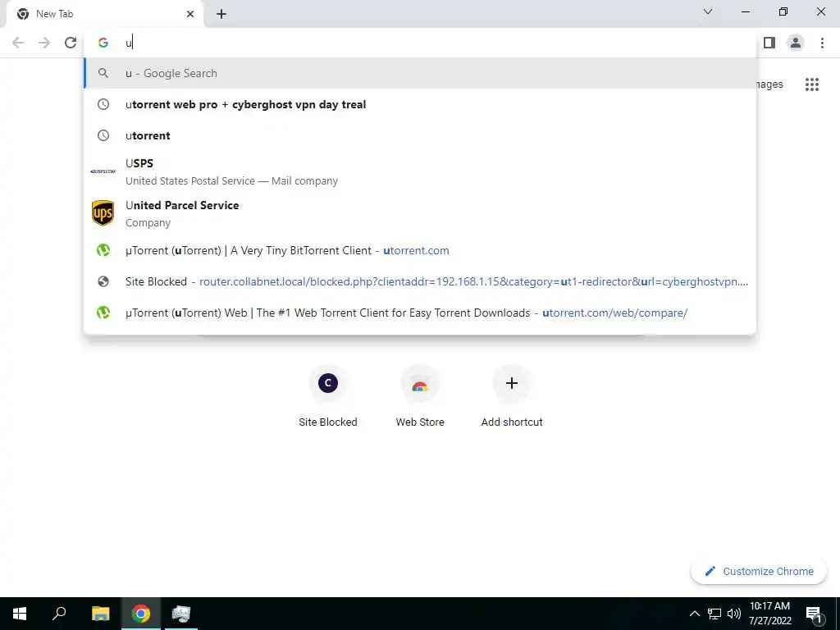Click the clock icon beside 'utorrent web pro' suggestion
Image resolution: width=840 pixels, height=630 pixels.
[103, 104]
